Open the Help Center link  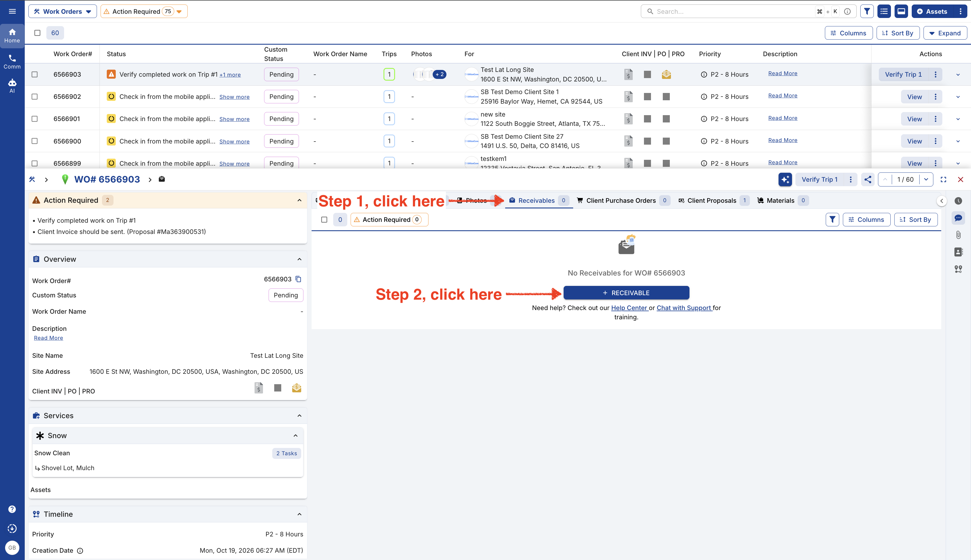click(x=629, y=308)
